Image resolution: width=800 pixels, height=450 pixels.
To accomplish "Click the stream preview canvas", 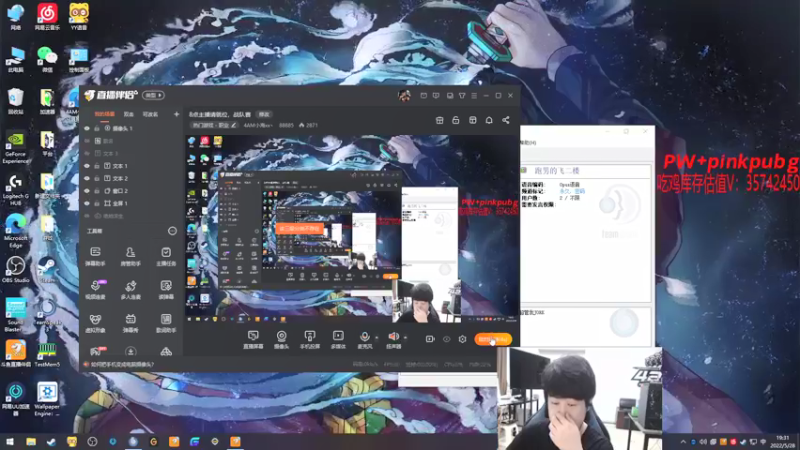I will [x=352, y=229].
